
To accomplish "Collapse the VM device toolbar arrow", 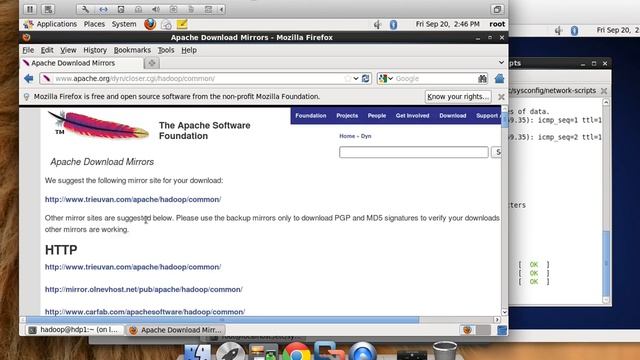I will coord(222,9).
